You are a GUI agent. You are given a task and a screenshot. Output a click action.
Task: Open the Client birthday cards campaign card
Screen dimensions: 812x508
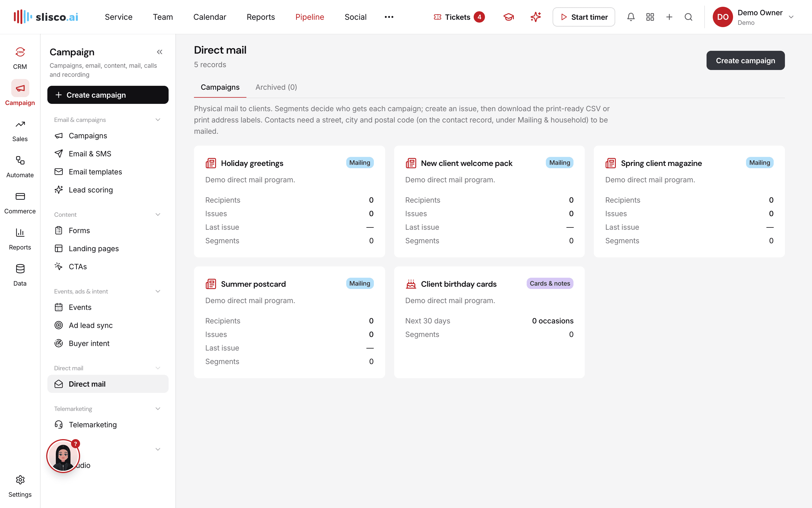coord(489,322)
